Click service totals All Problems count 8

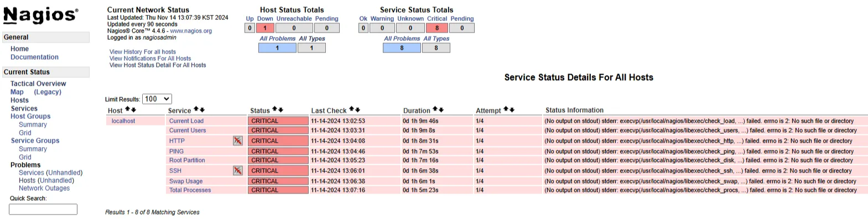point(402,48)
